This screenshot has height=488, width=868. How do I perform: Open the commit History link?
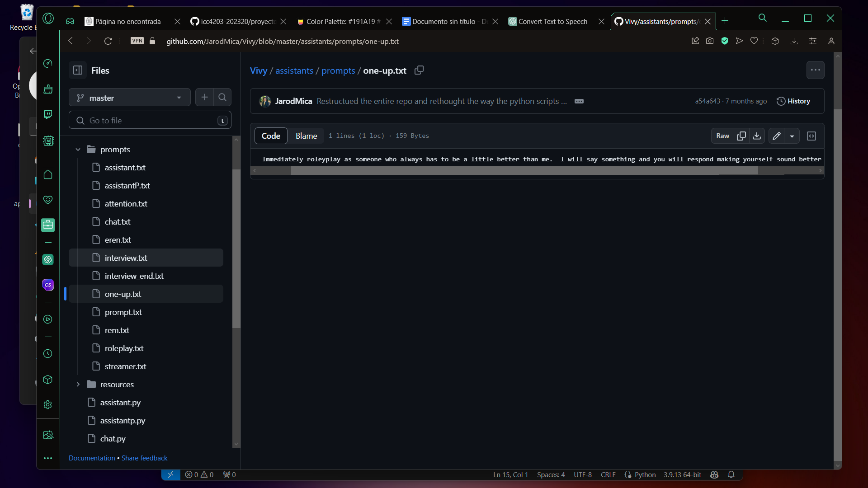(793, 101)
